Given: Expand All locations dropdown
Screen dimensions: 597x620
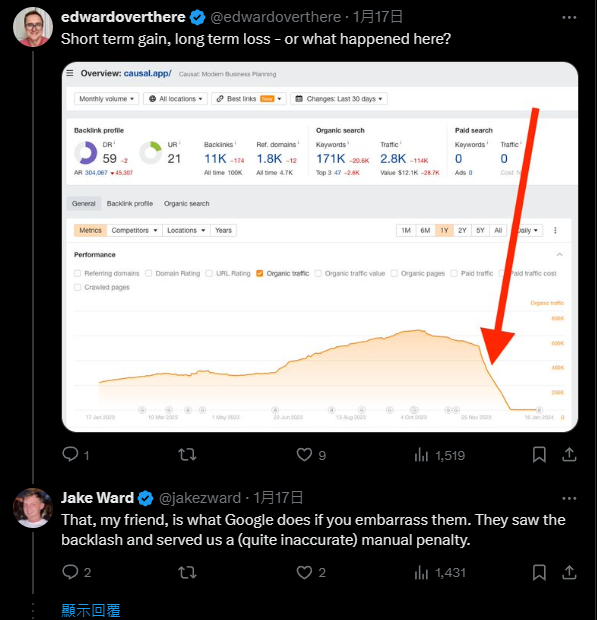Looking at the screenshot, I should pos(175,98).
